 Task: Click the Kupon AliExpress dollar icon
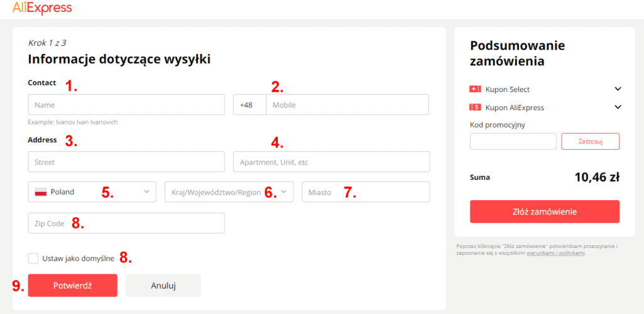[475, 108]
